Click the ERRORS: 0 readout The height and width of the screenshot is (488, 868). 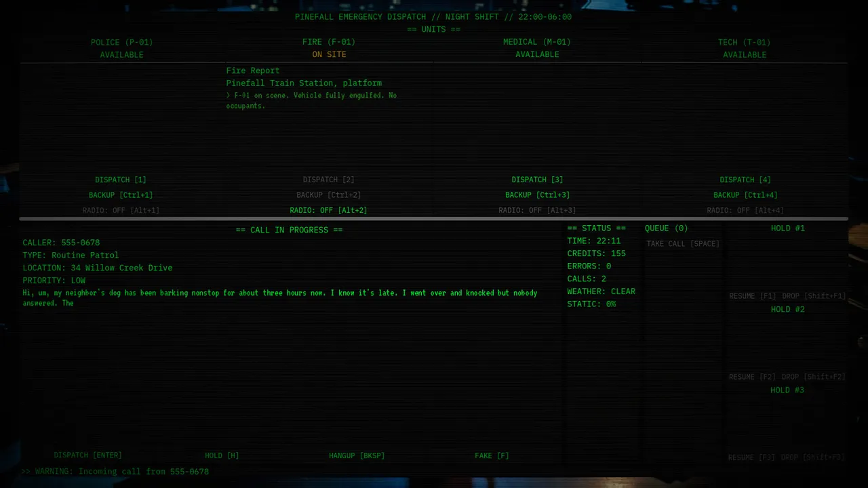pyautogui.click(x=589, y=266)
